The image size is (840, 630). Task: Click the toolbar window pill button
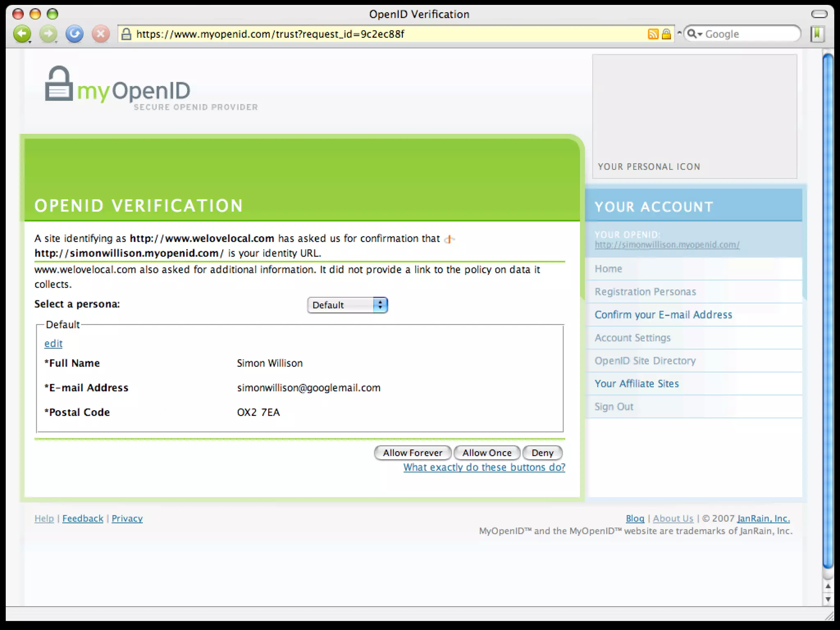pyautogui.click(x=819, y=14)
